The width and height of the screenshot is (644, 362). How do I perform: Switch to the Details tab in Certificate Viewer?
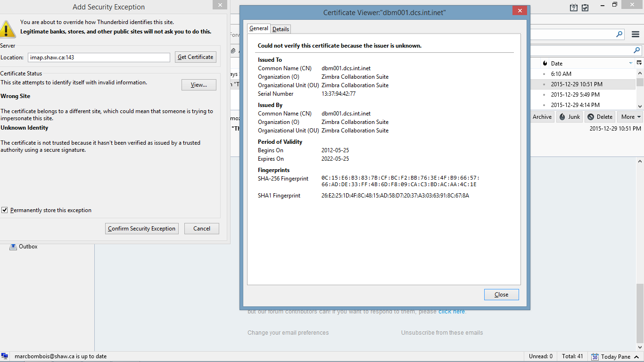point(281,29)
